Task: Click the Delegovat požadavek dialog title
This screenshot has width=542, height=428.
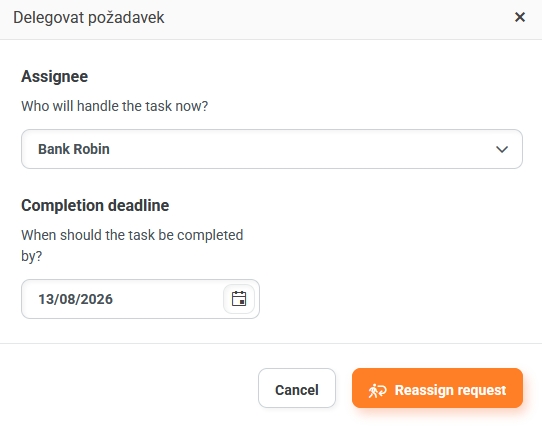Action: point(88,18)
